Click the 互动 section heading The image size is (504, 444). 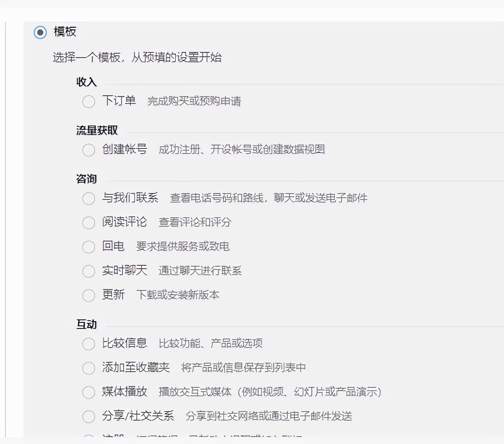86,324
